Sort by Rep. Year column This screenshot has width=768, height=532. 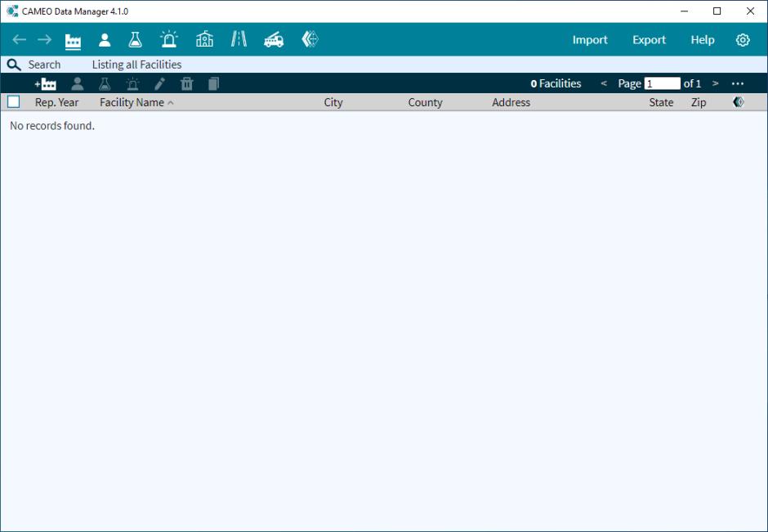tap(57, 102)
